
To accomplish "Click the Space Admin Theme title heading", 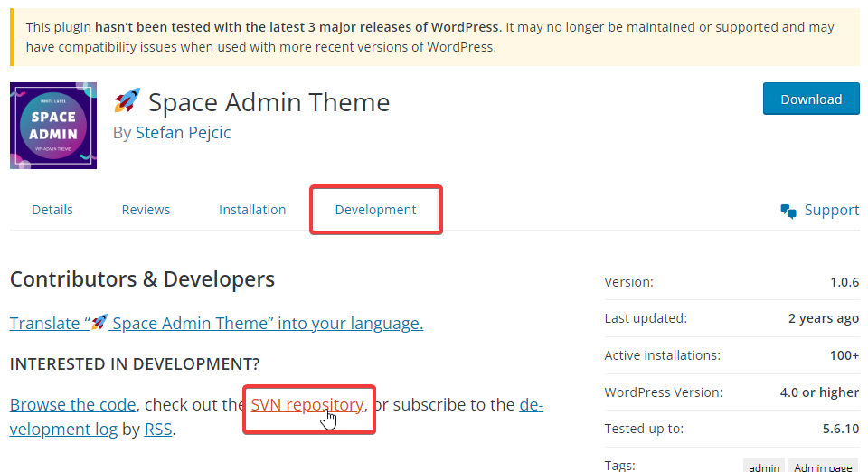I will [269, 102].
